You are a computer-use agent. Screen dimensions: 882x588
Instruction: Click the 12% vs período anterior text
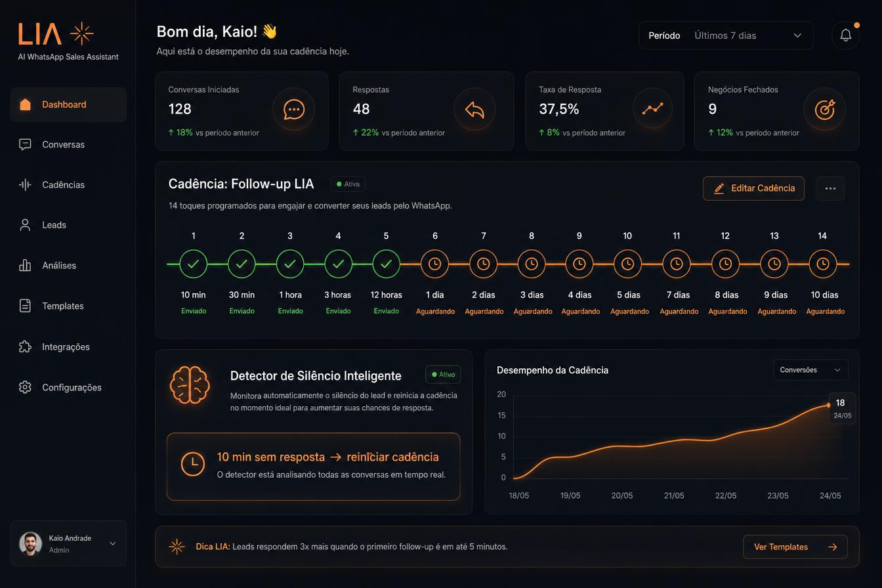[x=753, y=133]
